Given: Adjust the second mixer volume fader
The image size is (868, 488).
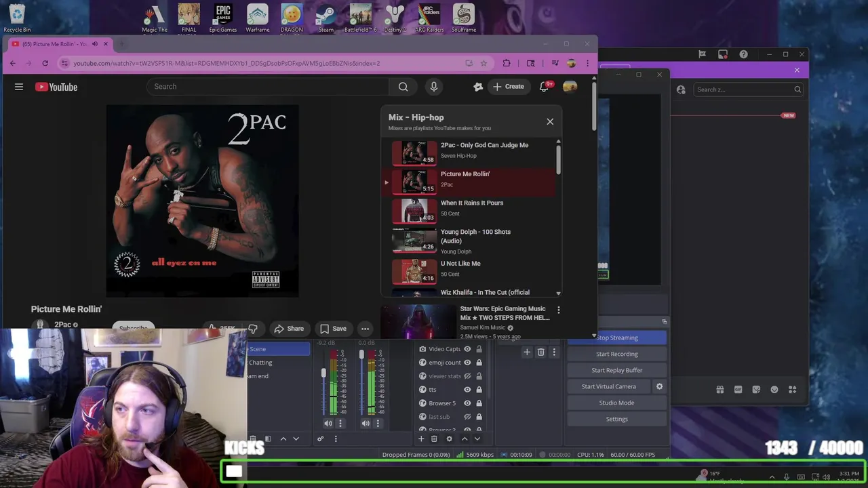Looking at the screenshot, I should pos(361,355).
